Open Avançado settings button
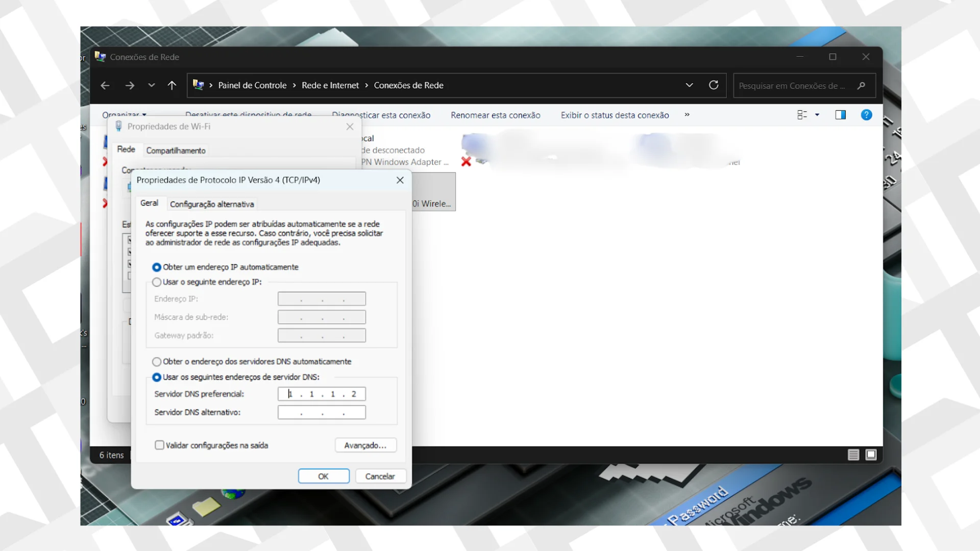This screenshot has height=551, width=980. [x=365, y=445]
